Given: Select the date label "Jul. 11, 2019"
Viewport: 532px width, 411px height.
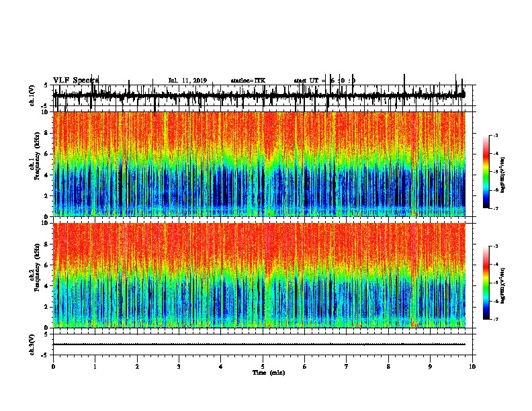Looking at the screenshot, I should point(187,81).
